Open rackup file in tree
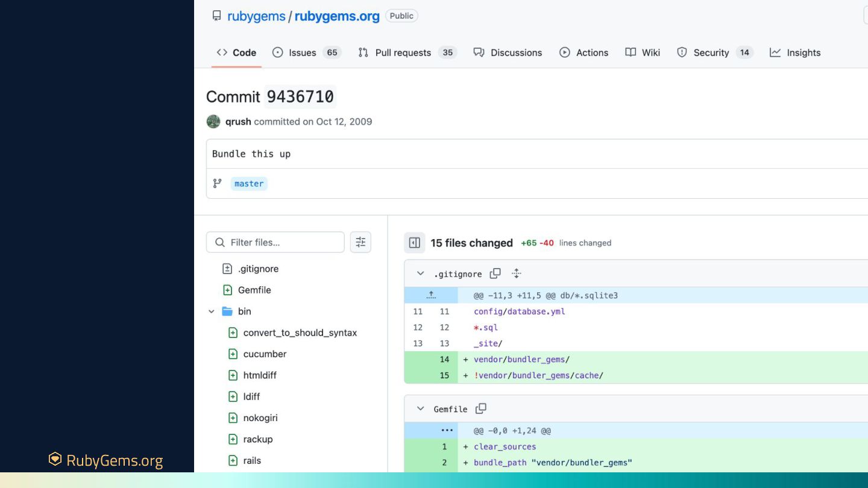The image size is (868, 488). point(258,439)
